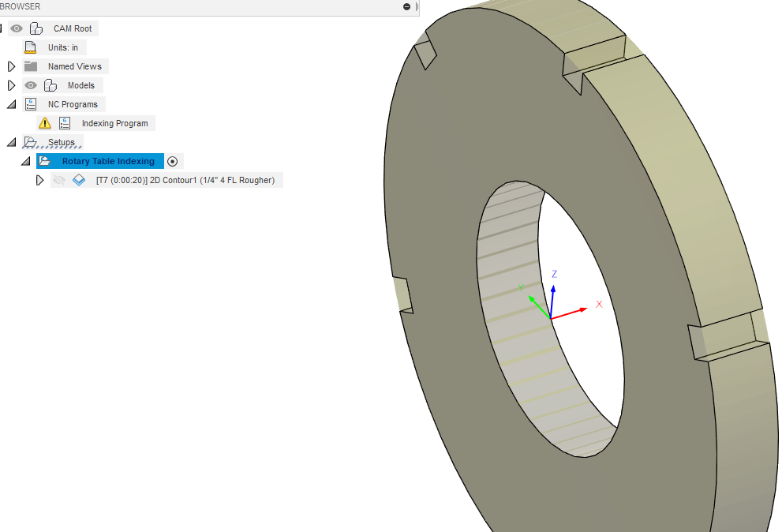Expand the Named Views node
Screen dimensions: 782x532
9,66
